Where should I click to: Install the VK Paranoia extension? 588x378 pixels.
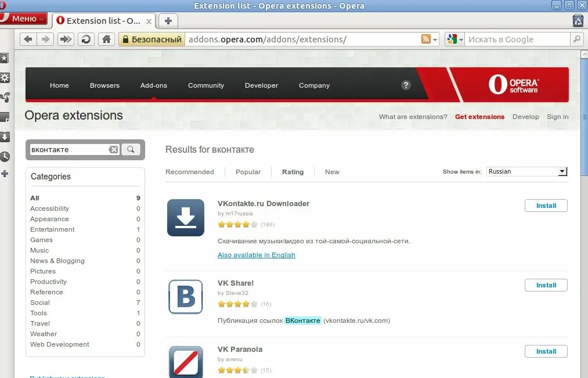[546, 351]
